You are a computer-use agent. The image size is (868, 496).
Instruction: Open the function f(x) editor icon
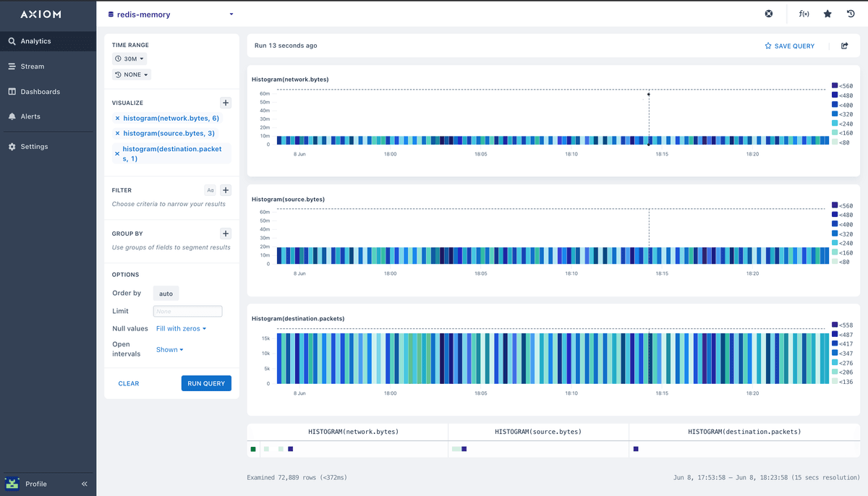point(804,13)
